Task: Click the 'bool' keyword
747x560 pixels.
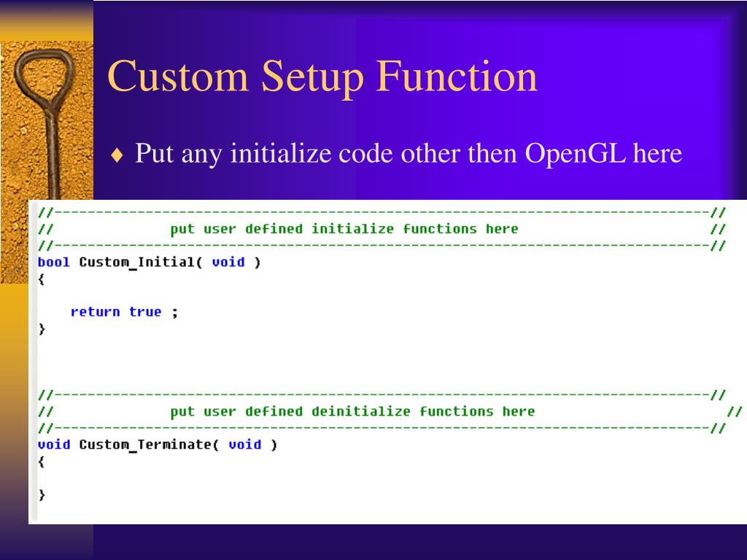Action: [x=54, y=262]
